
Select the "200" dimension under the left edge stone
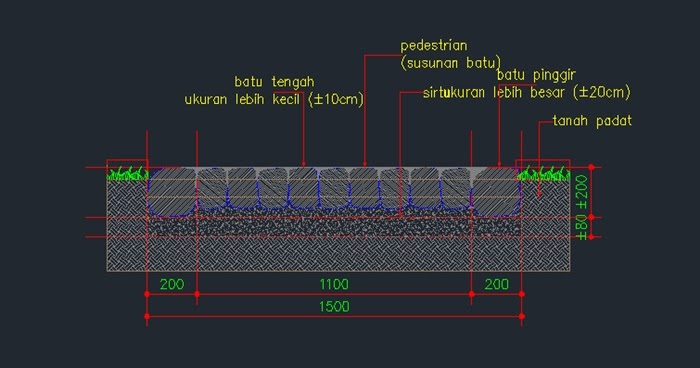click(172, 284)
